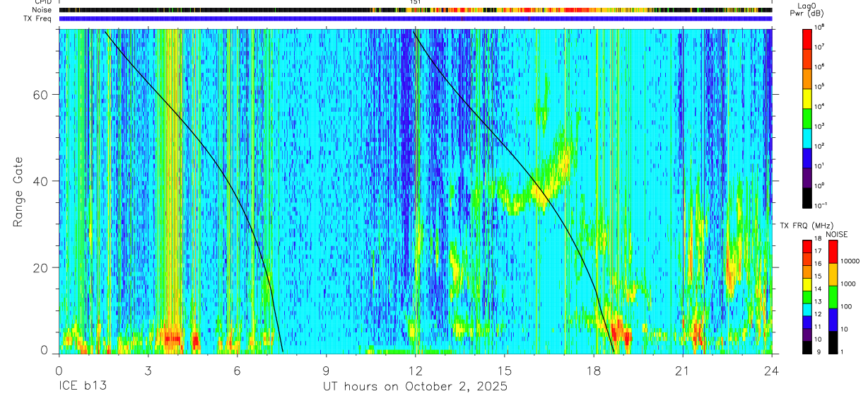Select the orange swatch in NOISE legend
Screen dimensions: 868x401
point(833,274)
